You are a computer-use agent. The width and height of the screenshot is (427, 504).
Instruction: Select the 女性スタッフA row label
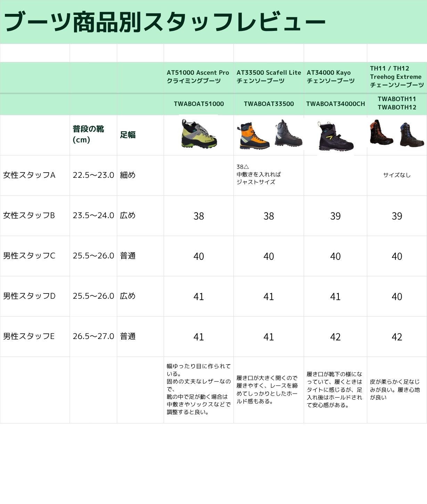coord(29,175)
